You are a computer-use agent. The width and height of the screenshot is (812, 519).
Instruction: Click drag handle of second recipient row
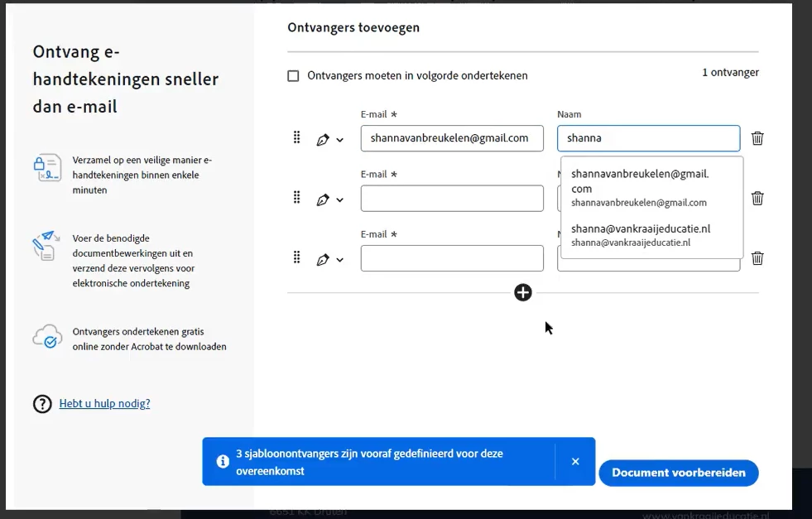pyautogui.click(x=296, y=197)
